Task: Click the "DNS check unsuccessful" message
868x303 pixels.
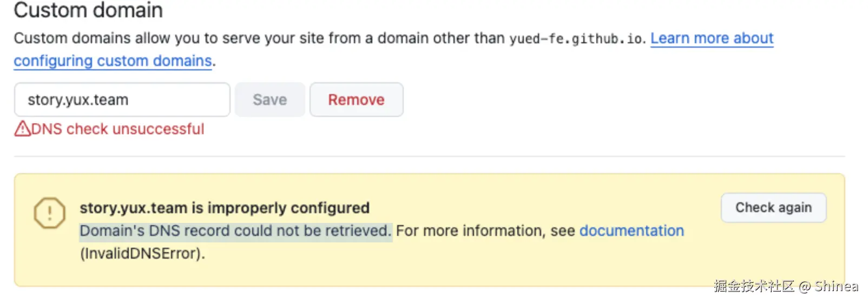Action: coord(117,129)
